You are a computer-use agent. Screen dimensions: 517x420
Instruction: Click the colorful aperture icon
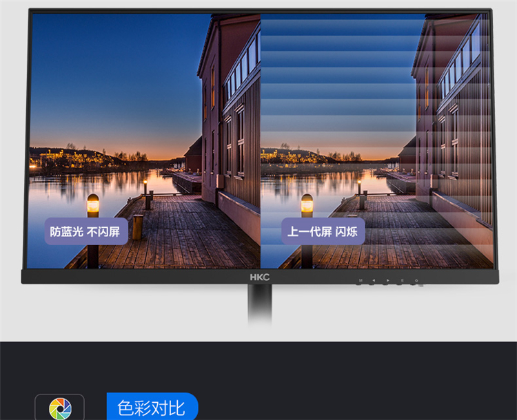point(60,408)
